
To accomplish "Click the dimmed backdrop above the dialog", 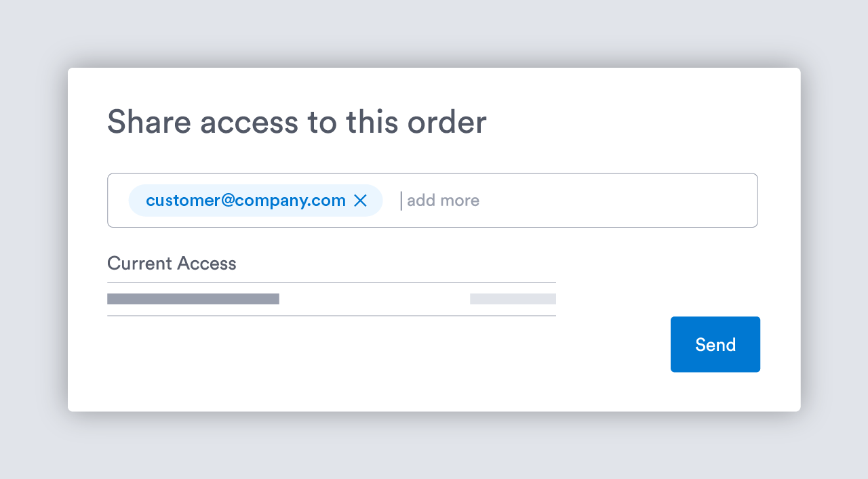I will 434,34.
